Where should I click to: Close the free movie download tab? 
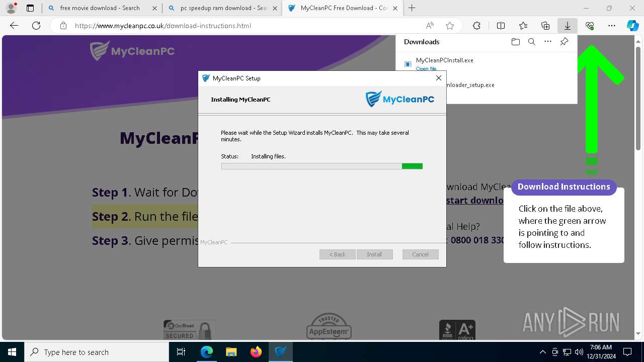[x=154, y=8]
